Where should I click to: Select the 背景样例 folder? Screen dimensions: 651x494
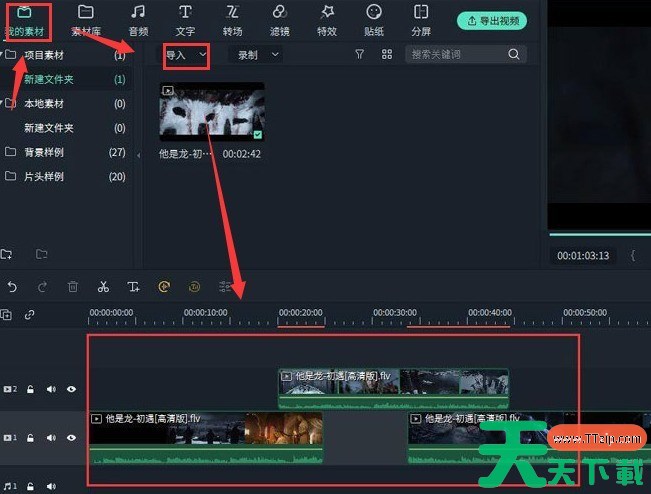tap(44, 152)
